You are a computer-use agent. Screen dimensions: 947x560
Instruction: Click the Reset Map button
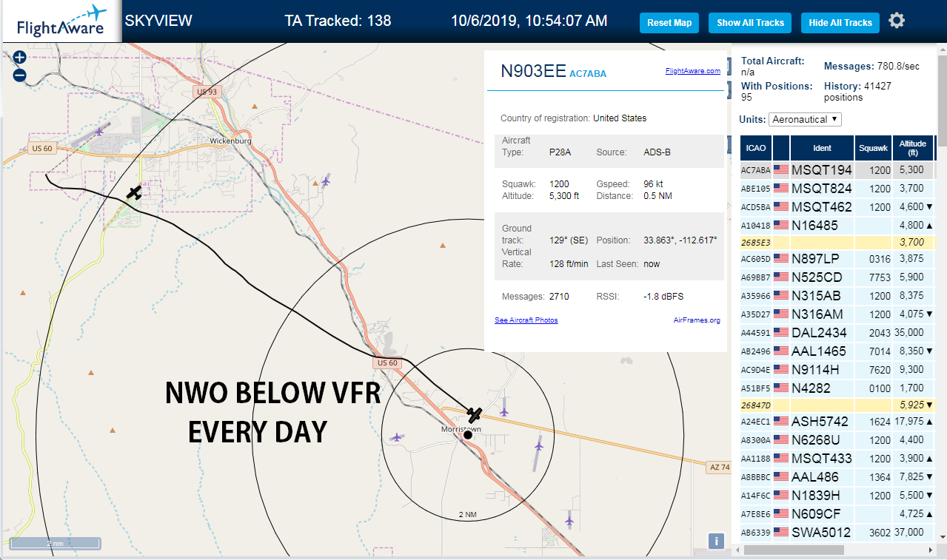[x=669, y=23]
